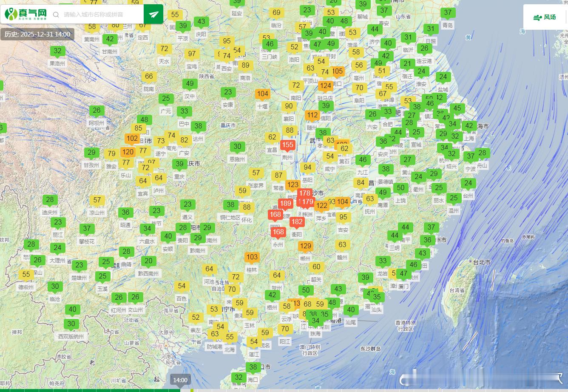Click the search magnifier icon
Image resolution: width=568 pixels, height=392 pixels.
tap(56, 14)
